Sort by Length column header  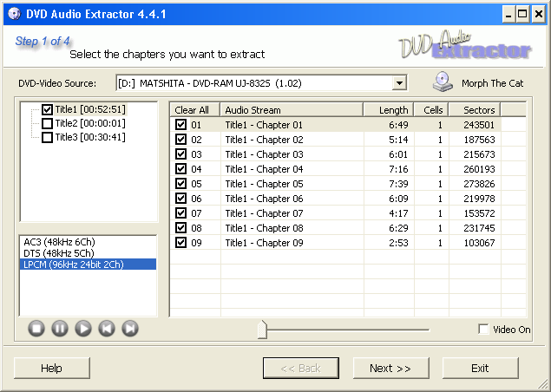pos(388,110)
